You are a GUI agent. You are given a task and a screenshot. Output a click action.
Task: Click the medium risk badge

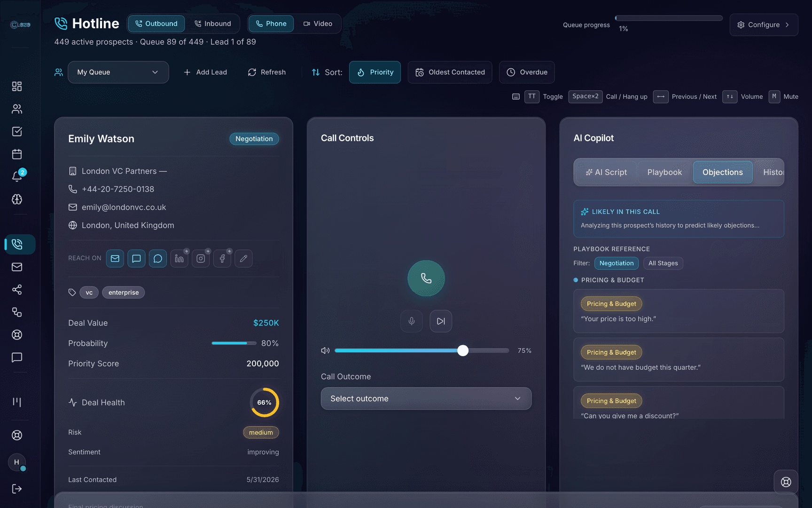pyautogui.click(x=261, y=432)
